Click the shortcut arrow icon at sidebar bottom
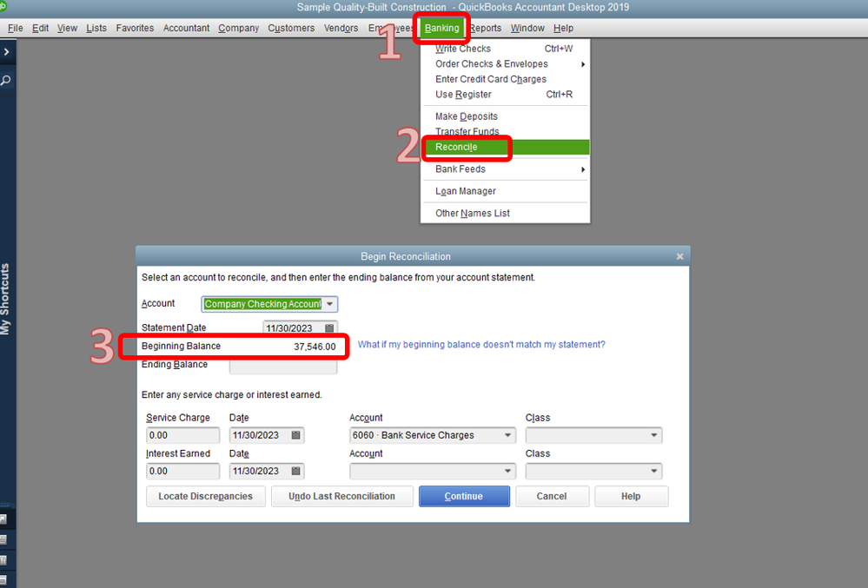Image resolution: width=868 pixels, height=588 pixels. point(3,519)
